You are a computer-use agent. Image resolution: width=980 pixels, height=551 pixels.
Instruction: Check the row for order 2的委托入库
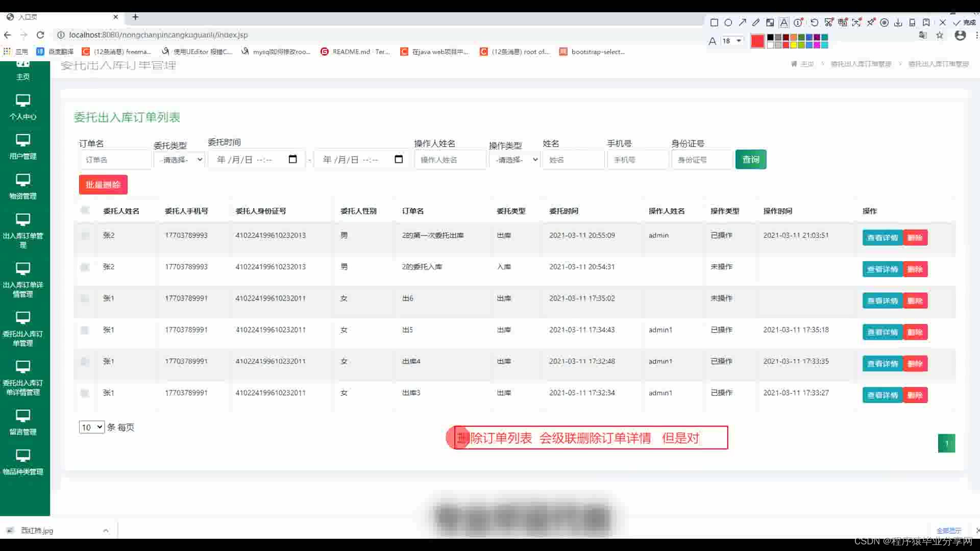click(x=85, y=267)
